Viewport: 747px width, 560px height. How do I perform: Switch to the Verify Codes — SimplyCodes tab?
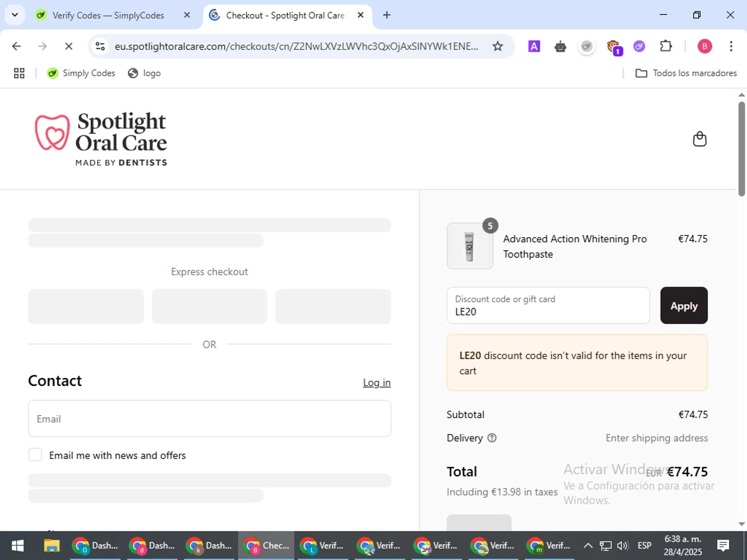pos(108,15)
